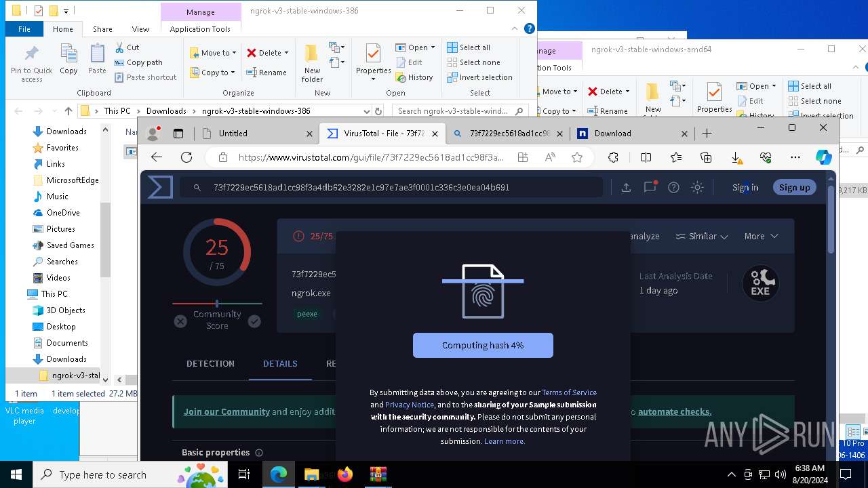The height and width of the screenshot is (488, 868).
Task: Click the Copy ribbon icon in front Explorer
Action: [x=68, y=60]
